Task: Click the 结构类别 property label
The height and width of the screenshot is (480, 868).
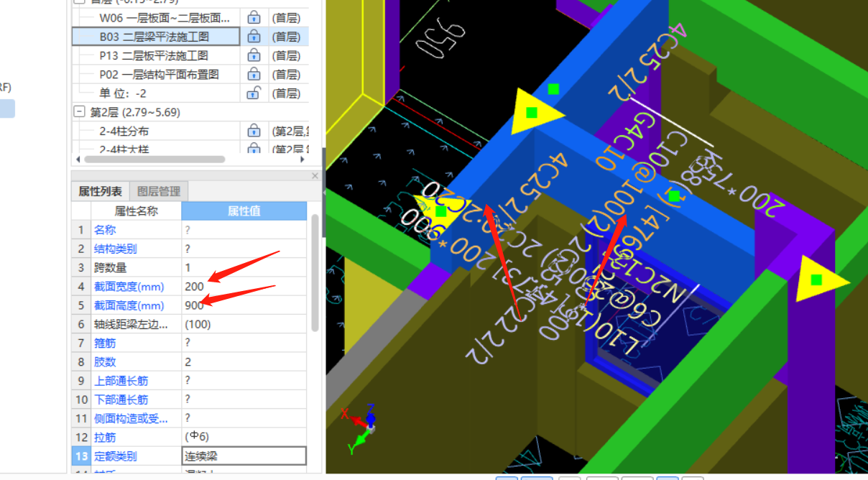Action: [x=116, y=249]
